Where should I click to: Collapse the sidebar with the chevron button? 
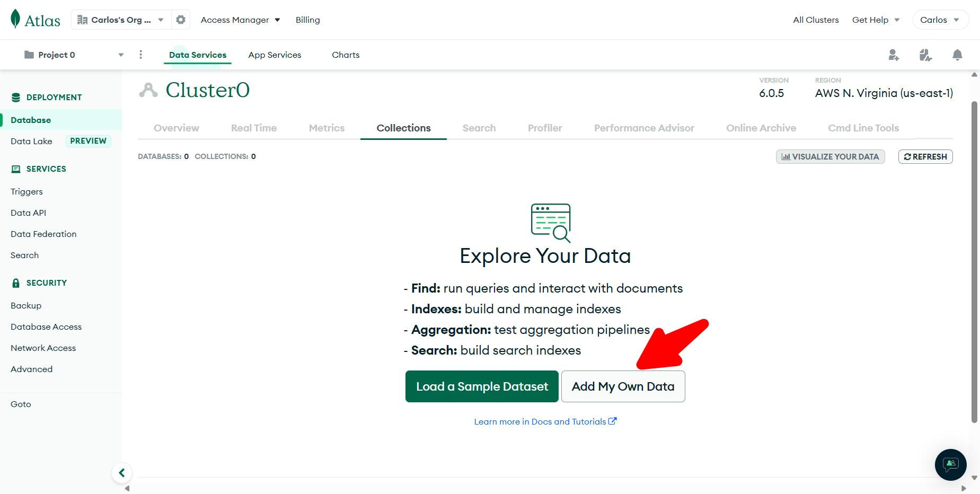(x=122, y=473)
